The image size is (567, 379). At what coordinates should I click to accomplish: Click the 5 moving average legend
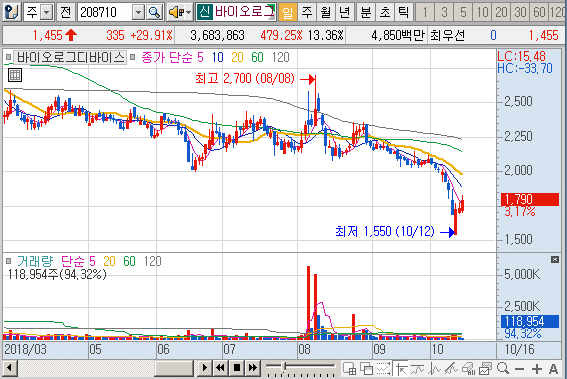200,57
